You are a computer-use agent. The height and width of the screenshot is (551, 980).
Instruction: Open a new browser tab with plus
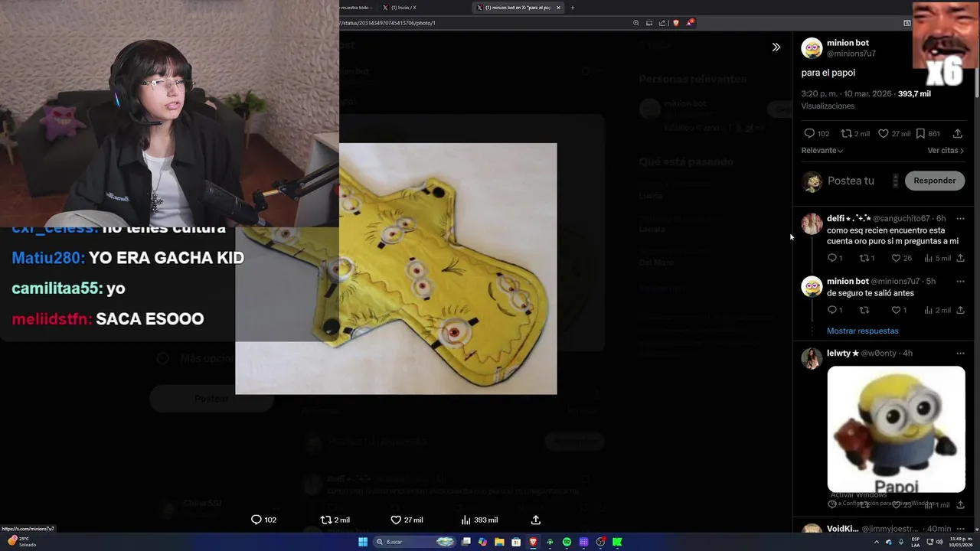point(572,8)
